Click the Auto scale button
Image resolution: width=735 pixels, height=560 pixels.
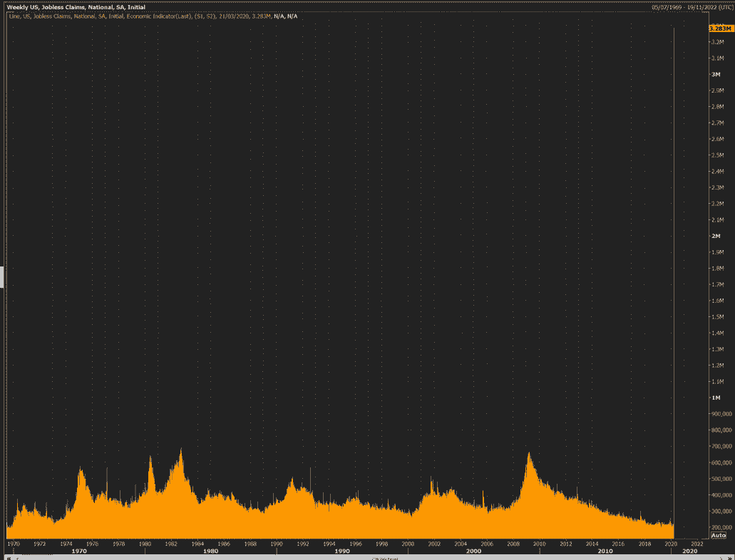point(718,535)
